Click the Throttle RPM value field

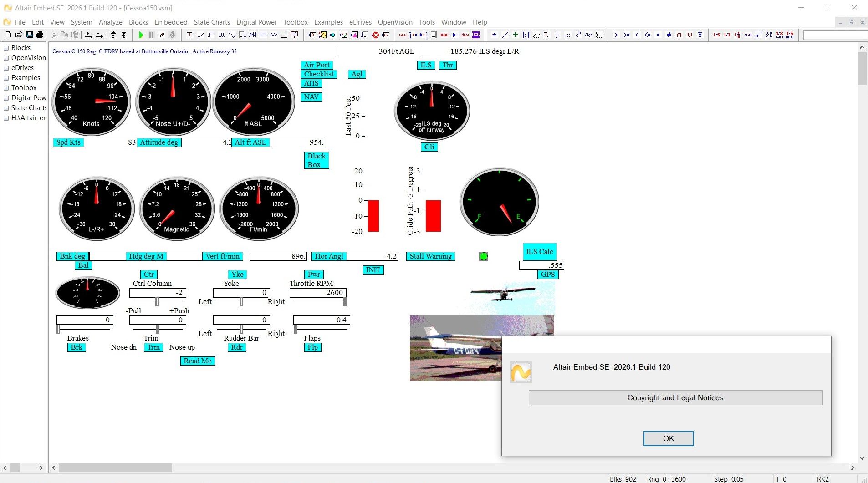pos(318,293)
